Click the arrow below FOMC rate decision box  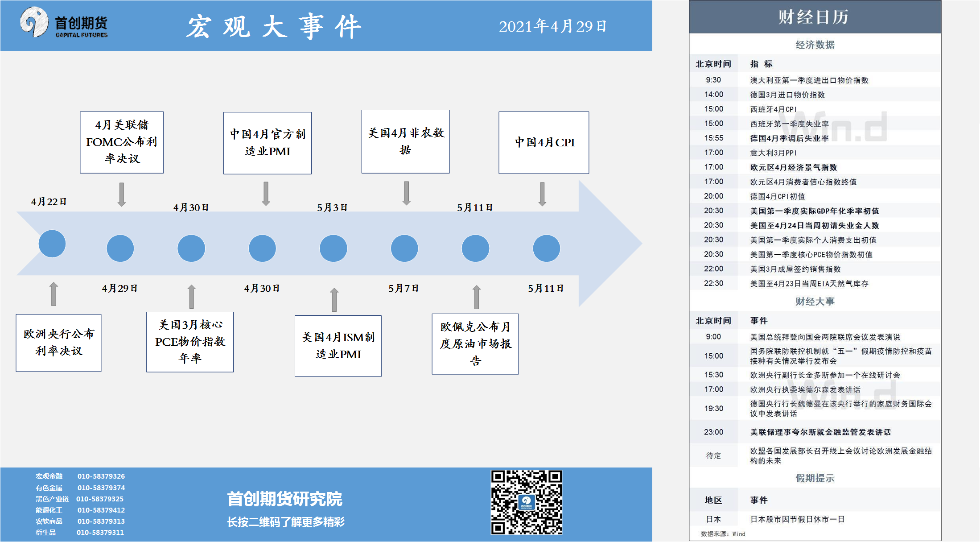click(121, 194)
